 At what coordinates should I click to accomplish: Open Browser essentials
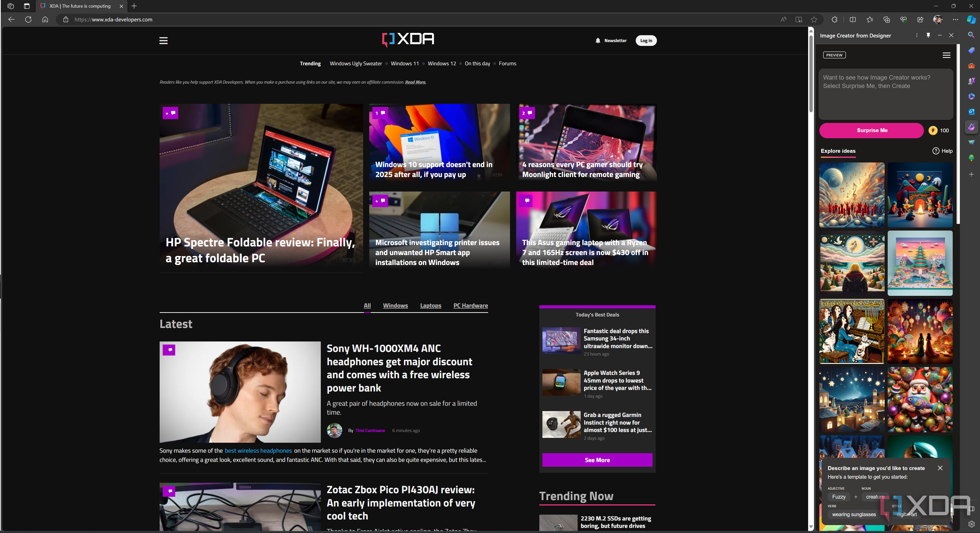pos(903,19)
